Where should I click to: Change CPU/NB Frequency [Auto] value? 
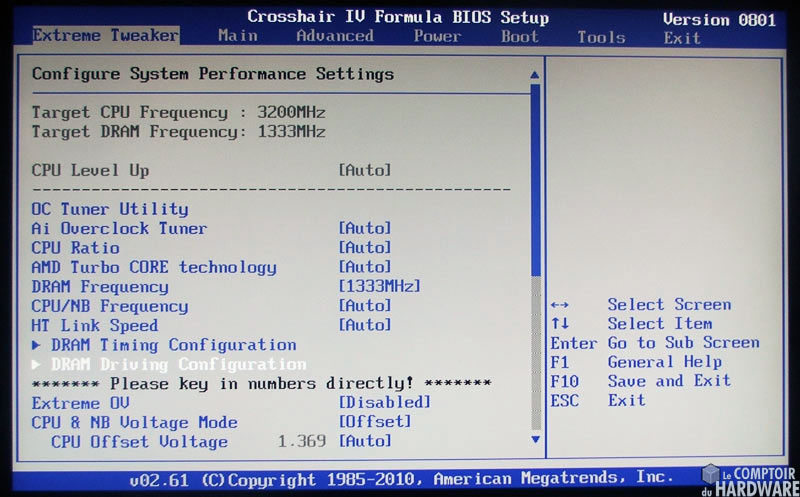click(x=365, y=305)
